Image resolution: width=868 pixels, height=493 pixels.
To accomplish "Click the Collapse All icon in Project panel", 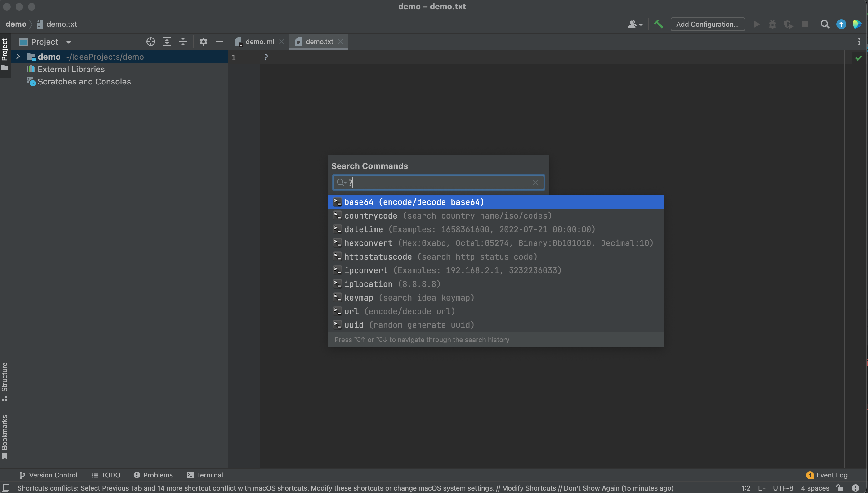I will point(183,42).
